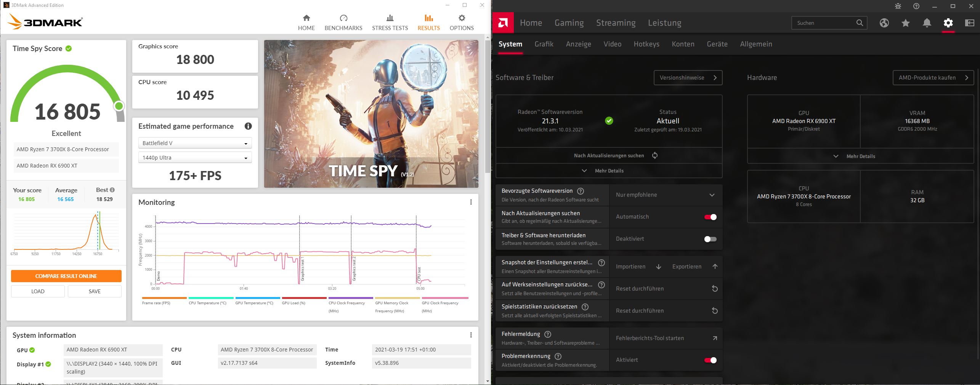Open Radeon notifications bell icon
The width and height of the screenshot is (980, 385).
(927, 23)
